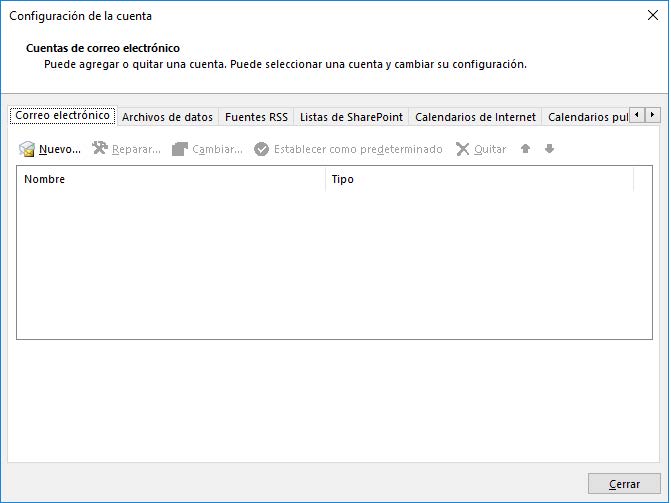Click the Reparar tools icon
The image size is (671, 503).
[99, 149]
